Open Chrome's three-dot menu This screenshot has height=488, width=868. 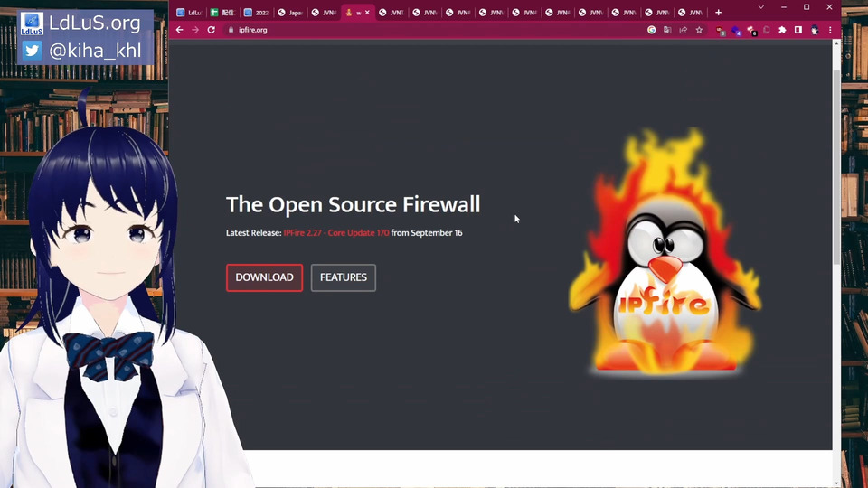coord(830,30)
